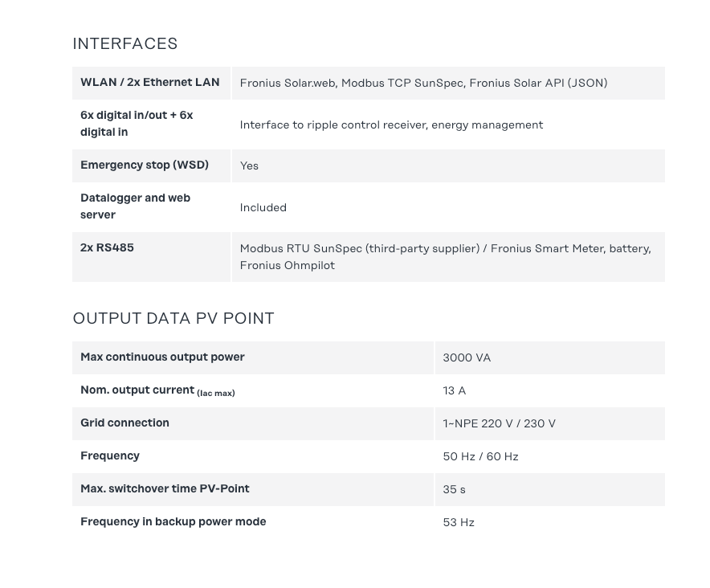Click the Modbus RTU SunSpec description text
Viewport: 710px width, 588px height.
pyautogui.click(x=445, y=257)
